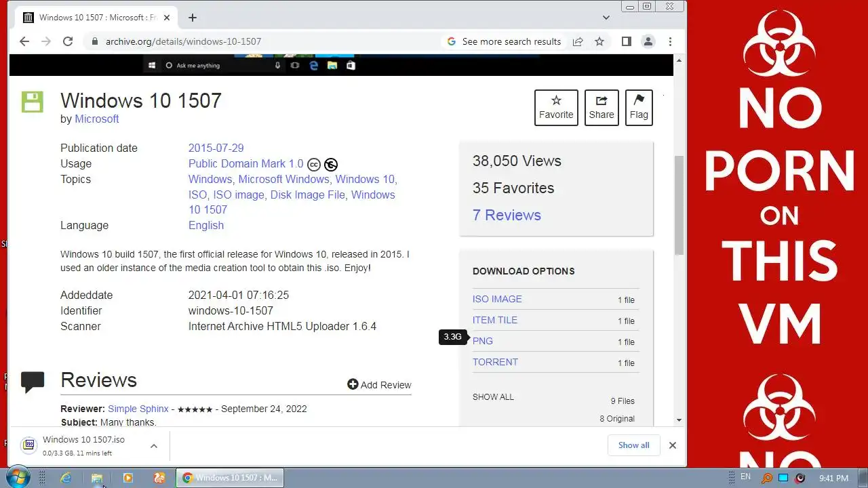Click the Creative Commons icon

pyautogui.click(x=313, y=165)
